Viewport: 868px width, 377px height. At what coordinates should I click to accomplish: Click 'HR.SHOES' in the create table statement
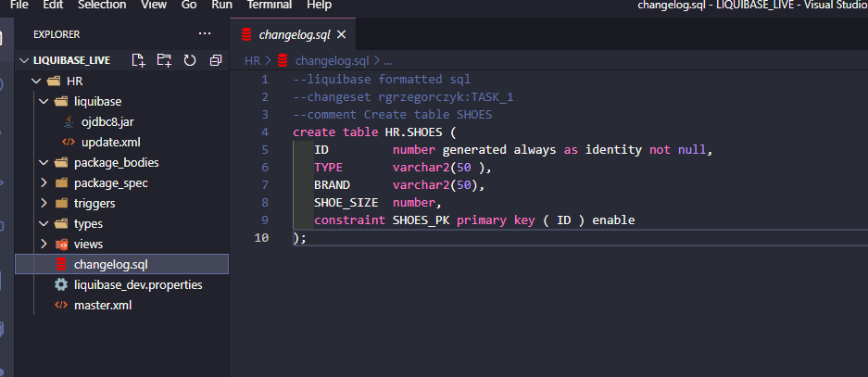click(413, 132)
